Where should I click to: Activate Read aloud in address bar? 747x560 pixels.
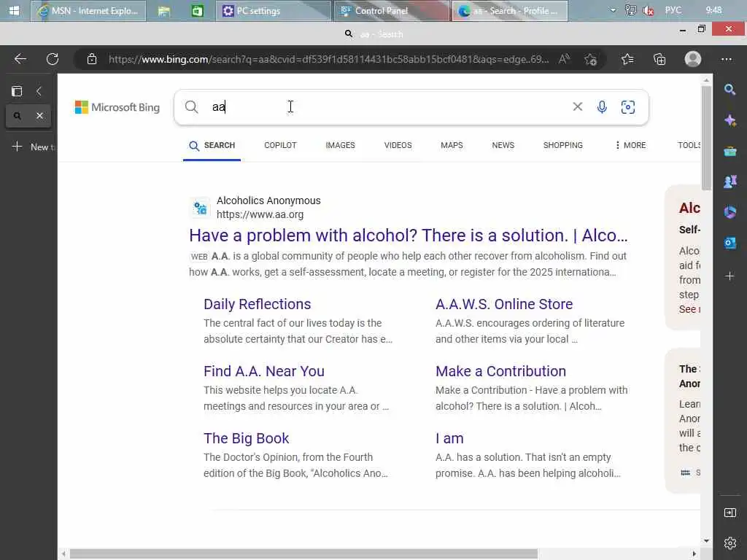(x=564, y=59)
